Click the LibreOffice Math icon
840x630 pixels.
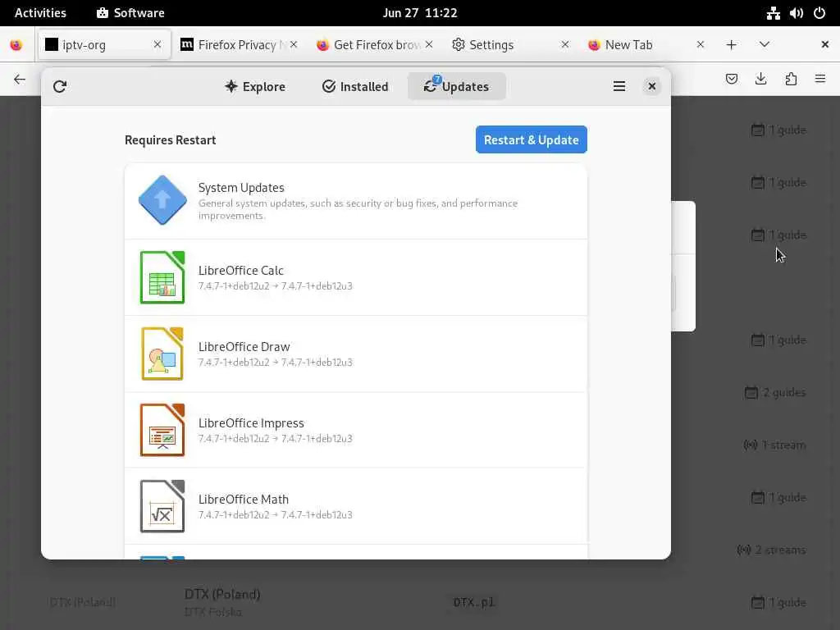tap(162, 506)
